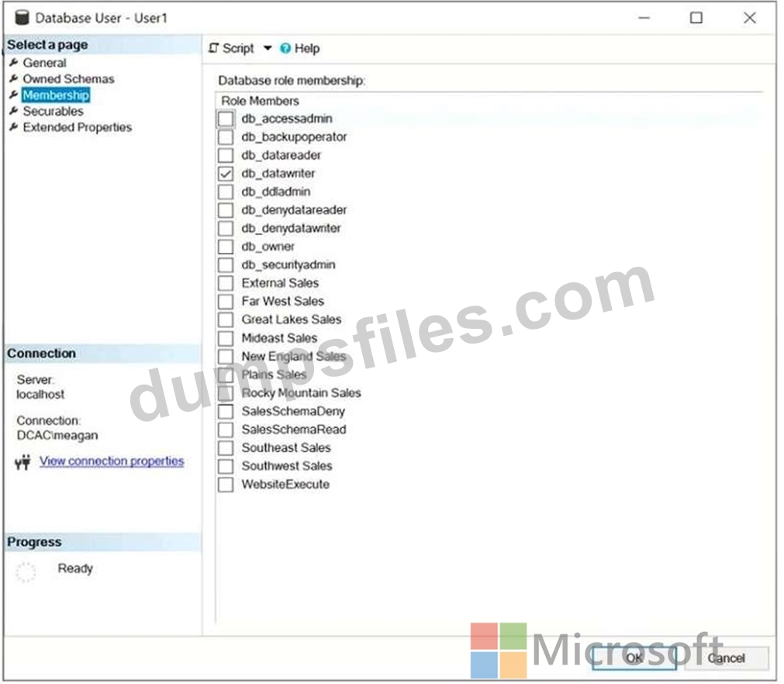The height and width of the screenshot is (684, 784).
Task: Select the Role Members column header
Action: pos(260,101)
